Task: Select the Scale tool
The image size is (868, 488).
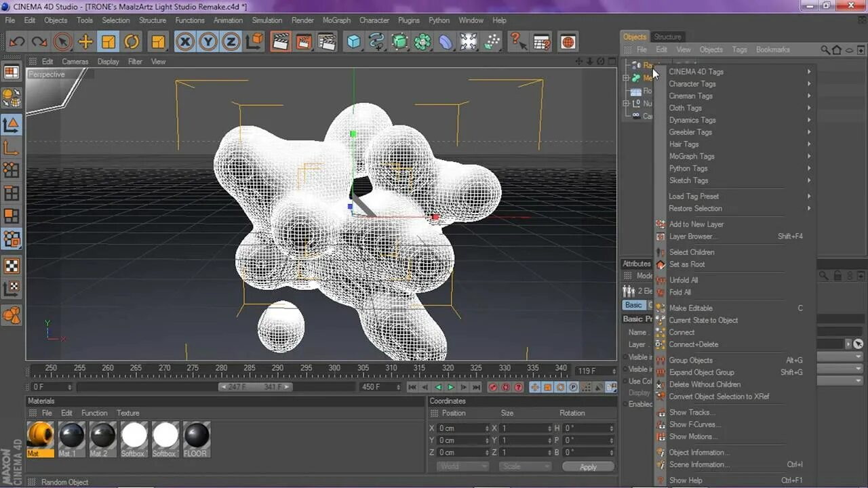Action: pos(108,42)
